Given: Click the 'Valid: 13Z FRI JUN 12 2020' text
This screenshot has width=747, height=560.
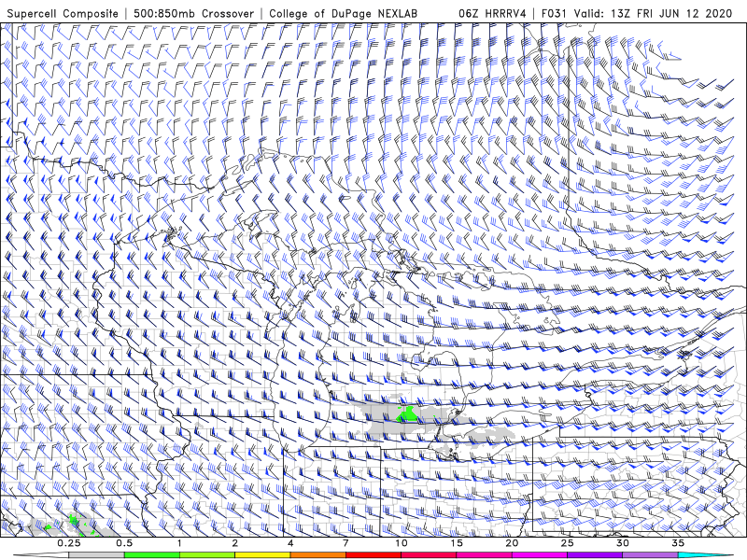Looking at the screenshot, I should click(x=653, y=14).
